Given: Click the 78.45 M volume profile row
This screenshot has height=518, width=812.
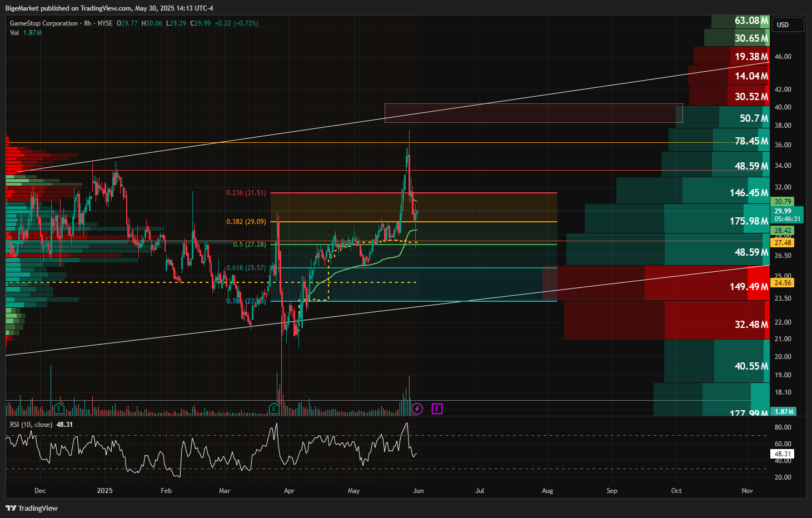Looking at the screenshot, I should point(719,141).
